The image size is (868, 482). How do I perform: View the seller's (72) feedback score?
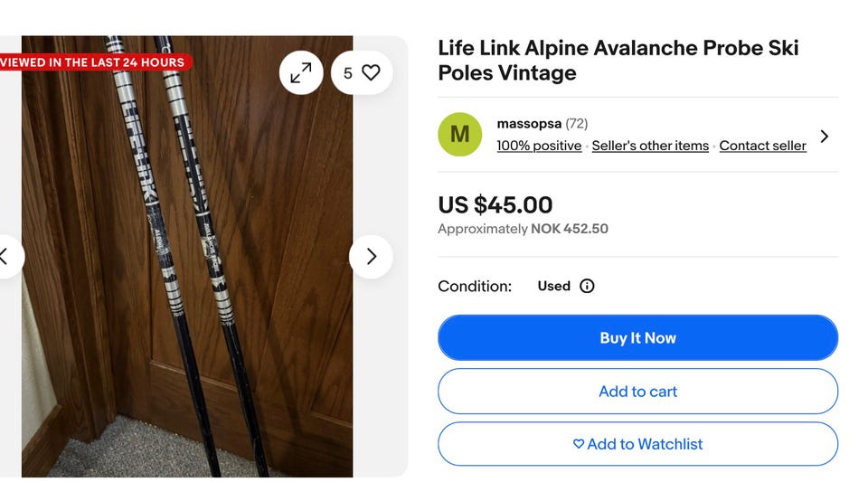(577, 123)
